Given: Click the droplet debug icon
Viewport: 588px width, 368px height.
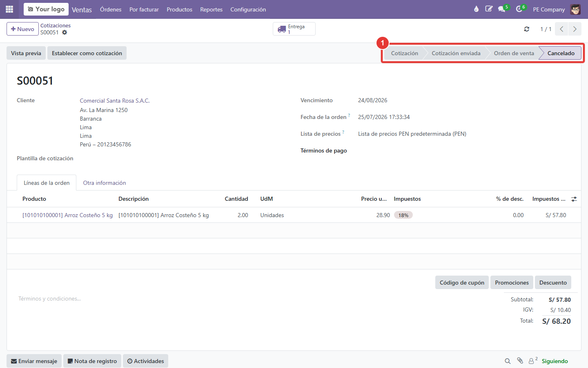Looking at the screenshot, I should [476, 9].
